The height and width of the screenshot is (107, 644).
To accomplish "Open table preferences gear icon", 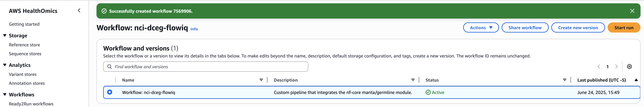I will (x=629, y=67).
